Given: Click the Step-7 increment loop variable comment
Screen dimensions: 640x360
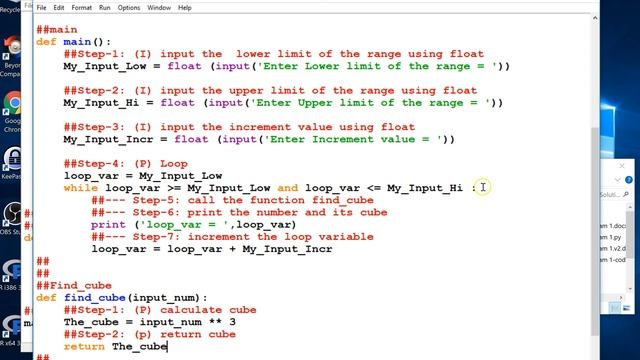Looking at the screenshot, I should 233,237.
